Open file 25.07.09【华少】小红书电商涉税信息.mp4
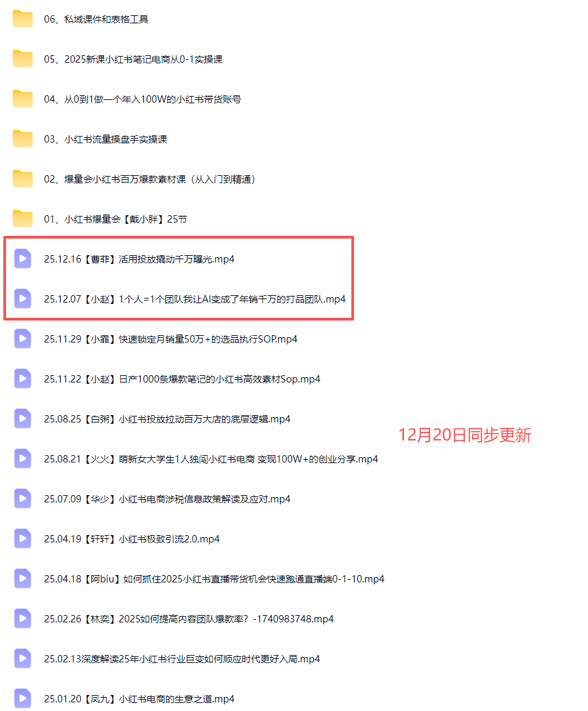The height and width of the screenshot is (711, 588). (167, 499)
